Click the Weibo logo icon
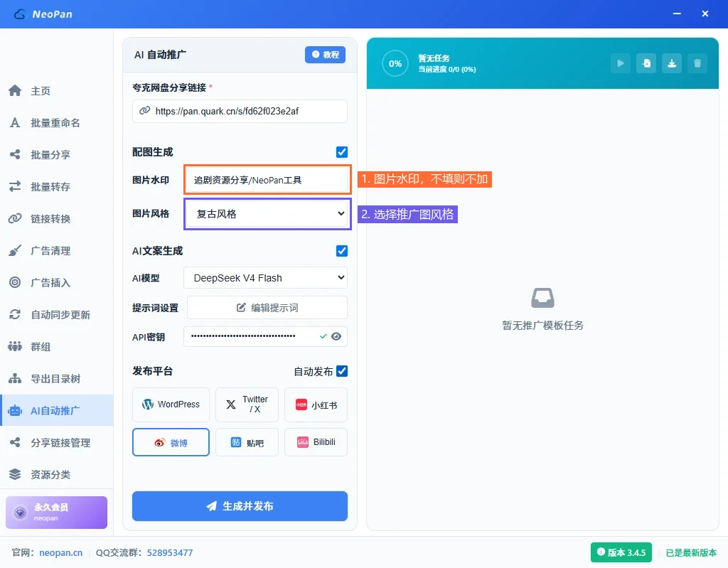The width and height of the screenshot is (728, 568). tap(159, 443)
